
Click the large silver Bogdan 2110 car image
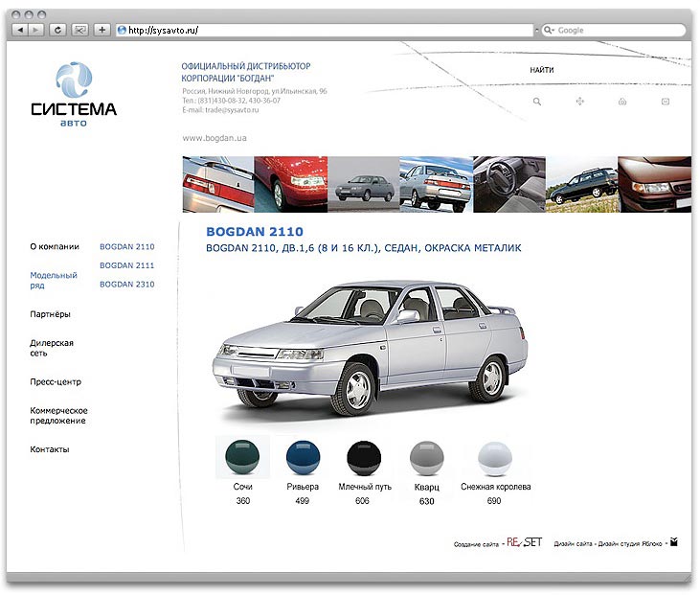[x=370, y=349]
